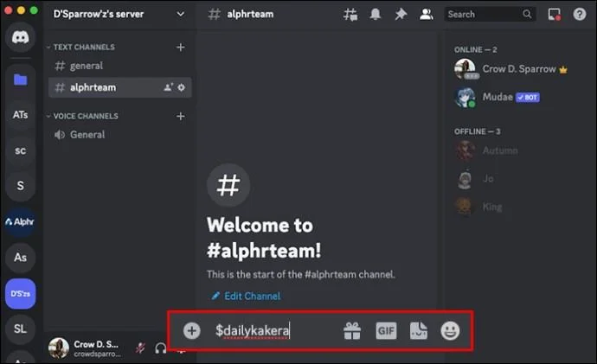Click the Help question mark icon
Screen dimensions: 597x364
[580, 14]
